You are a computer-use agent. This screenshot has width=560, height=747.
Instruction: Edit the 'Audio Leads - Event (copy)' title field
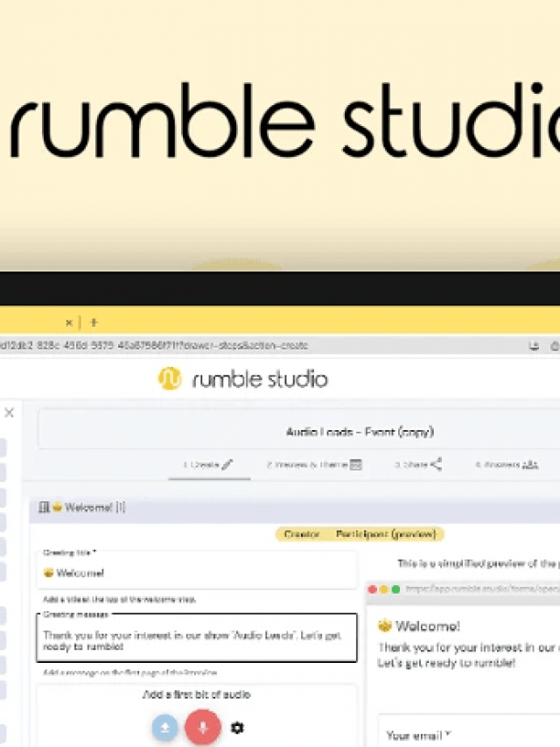(x=299, y=429)
